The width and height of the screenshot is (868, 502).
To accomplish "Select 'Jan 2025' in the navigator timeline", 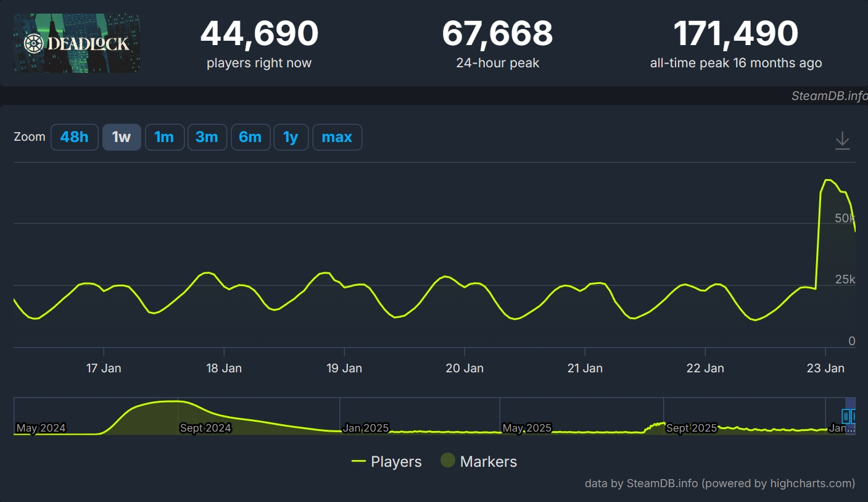I will pos(366,428).
